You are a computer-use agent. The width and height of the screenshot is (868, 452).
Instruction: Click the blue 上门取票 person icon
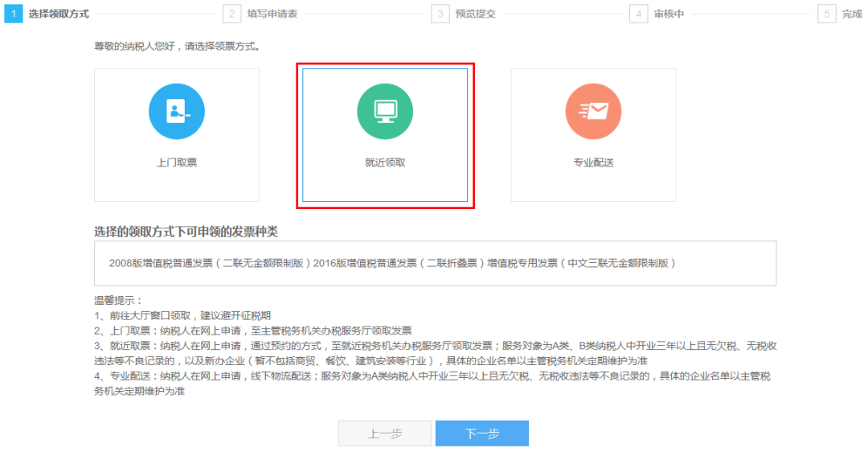coord(177,111)
